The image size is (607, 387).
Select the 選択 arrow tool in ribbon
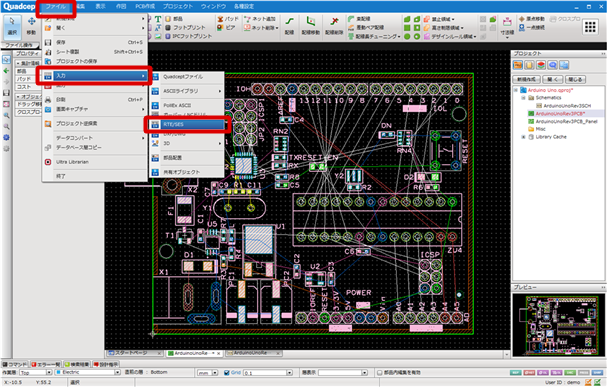12,26
